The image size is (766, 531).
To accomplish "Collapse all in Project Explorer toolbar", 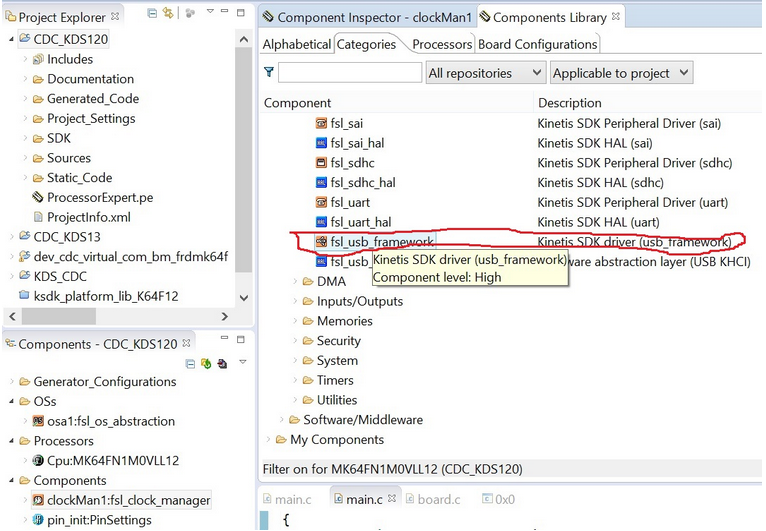I will [152, 13].
